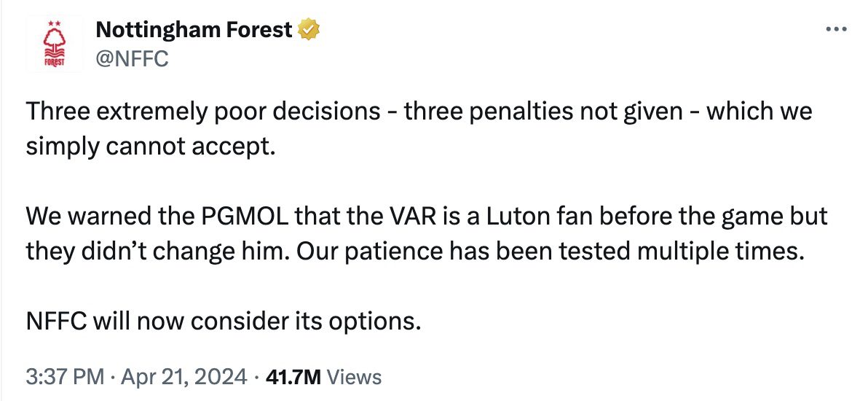The image size is (868, 401).
Task: Open the Nottingham Forest profile avatar
Action: coord(54,44)
